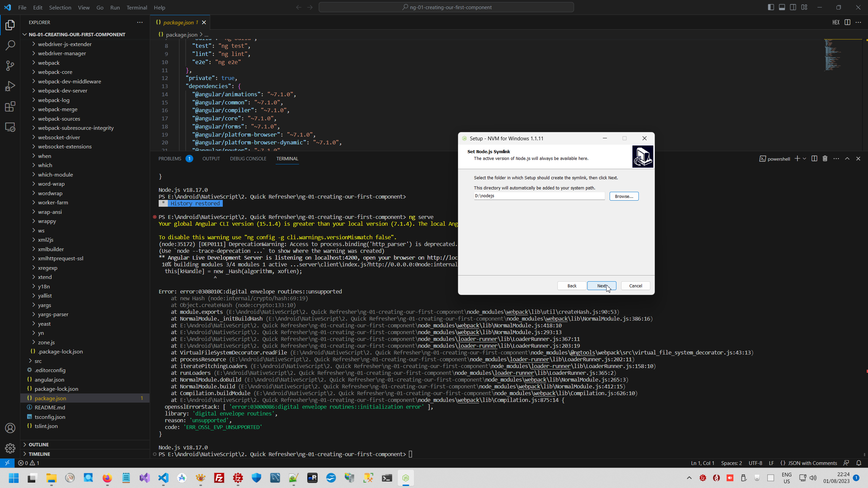The width and height of the screenshot is (868, 488).
Task: Click the symlink folder path field
Action: [x=538, y=196]
